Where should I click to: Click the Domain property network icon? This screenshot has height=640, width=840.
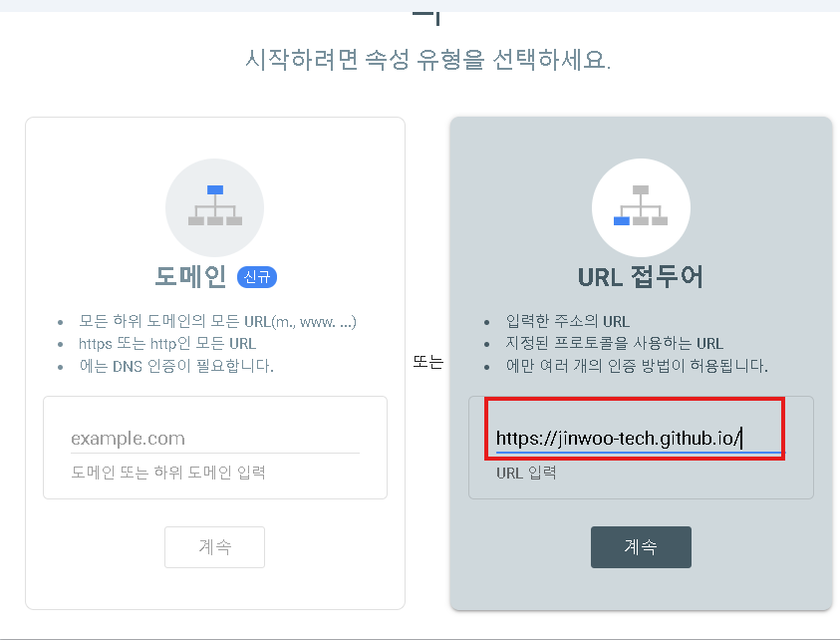pos(215,207)
